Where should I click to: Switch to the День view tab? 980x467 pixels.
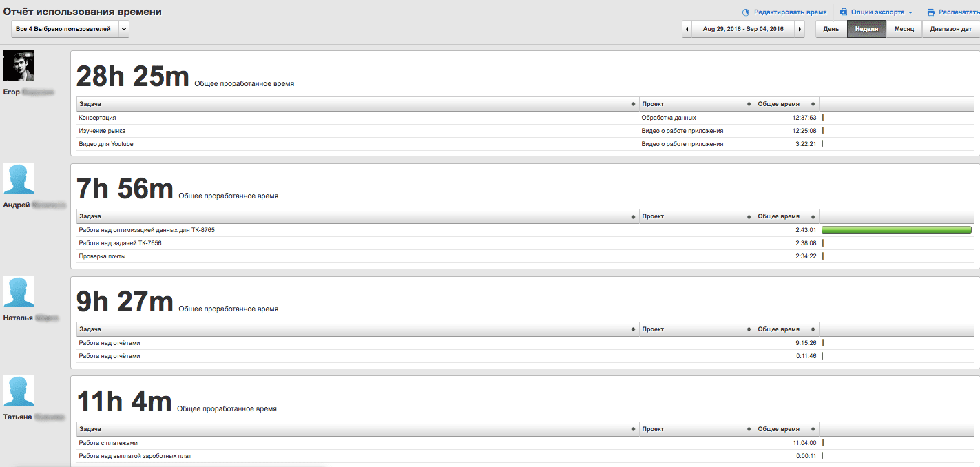(831, 29)
